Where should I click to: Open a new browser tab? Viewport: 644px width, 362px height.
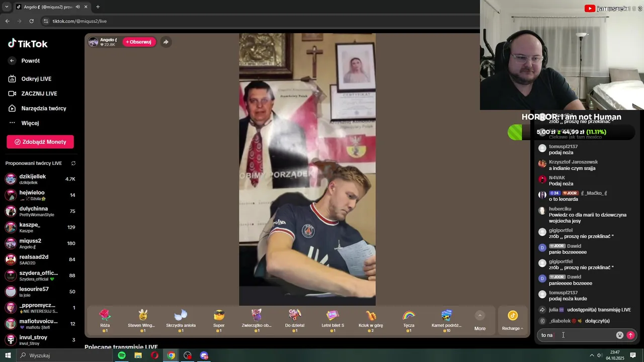98,7
